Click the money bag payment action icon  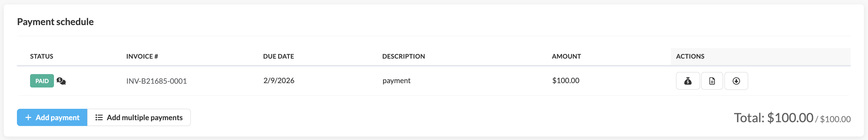pos(688,81)
